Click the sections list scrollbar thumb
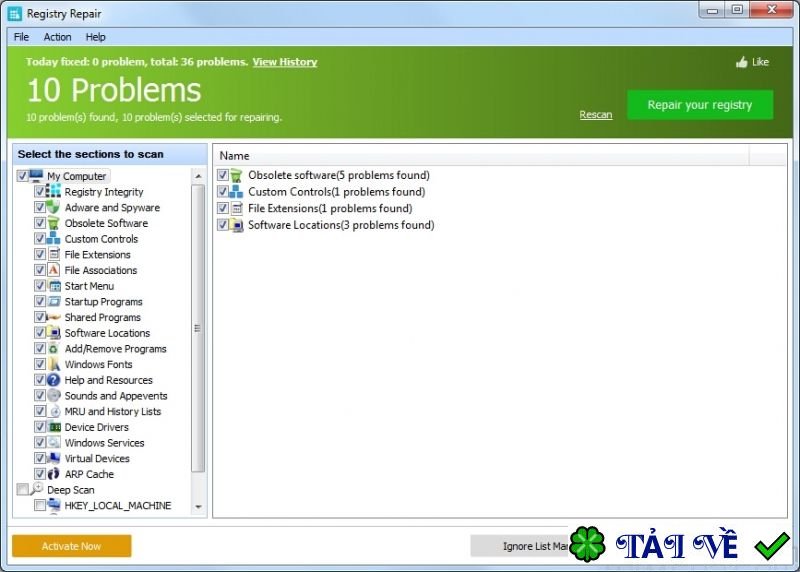The width and height of the screenshot is (800, 572). tap(198, 328)
